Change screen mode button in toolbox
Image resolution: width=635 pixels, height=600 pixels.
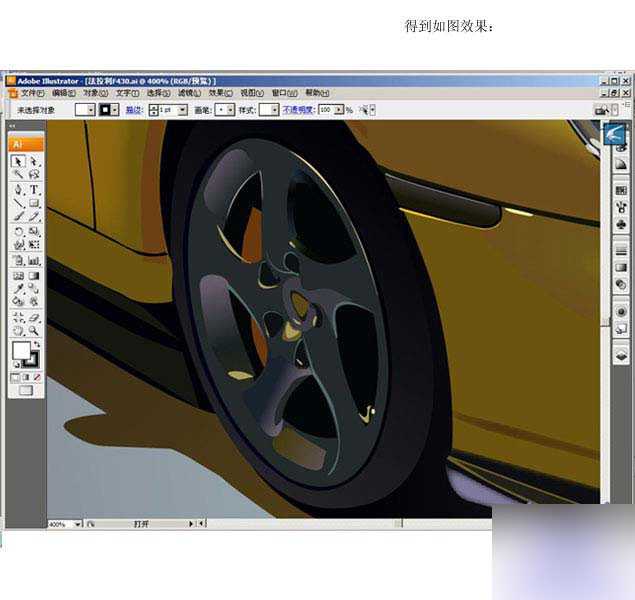pyautogui.click(x=26, y=391)
